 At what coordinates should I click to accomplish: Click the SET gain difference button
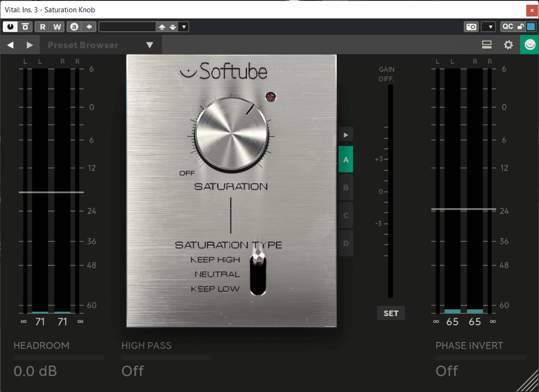coord(391,313)
